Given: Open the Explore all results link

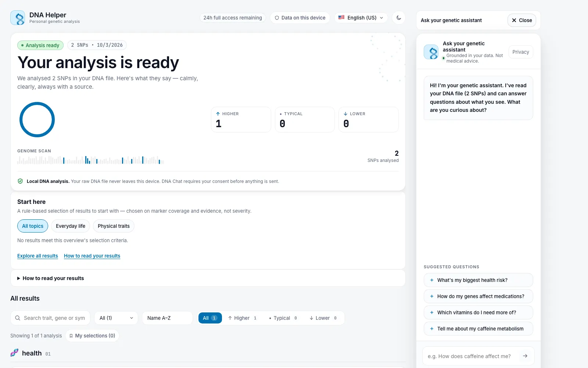Looking at the screenshot, I should click(37, 256).
